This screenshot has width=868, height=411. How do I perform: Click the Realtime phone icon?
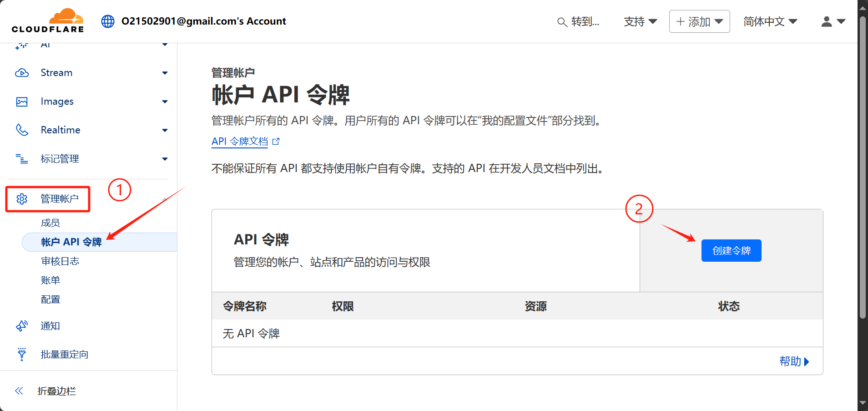pyautogui.click(x=22, y=130)
